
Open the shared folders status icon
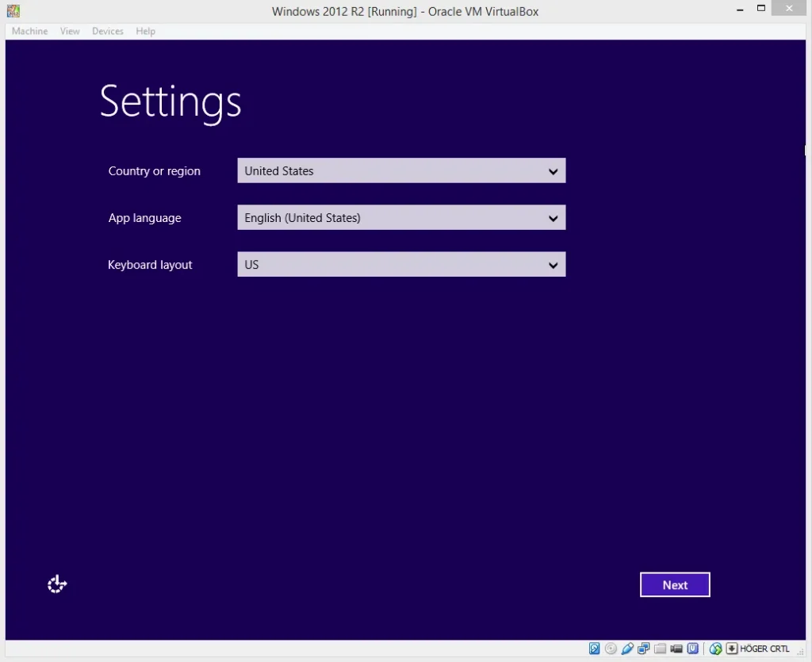pos(660,649)
